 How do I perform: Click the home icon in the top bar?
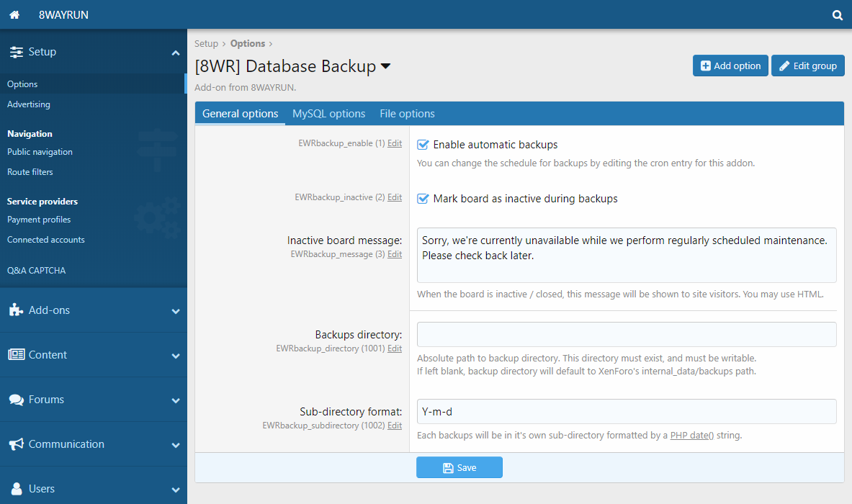(14, 14)
